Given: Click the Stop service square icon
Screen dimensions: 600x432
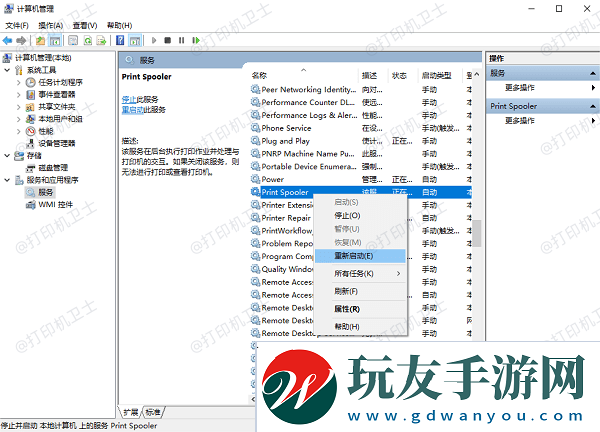Looking at the screenshot, I should pos(168,40).
